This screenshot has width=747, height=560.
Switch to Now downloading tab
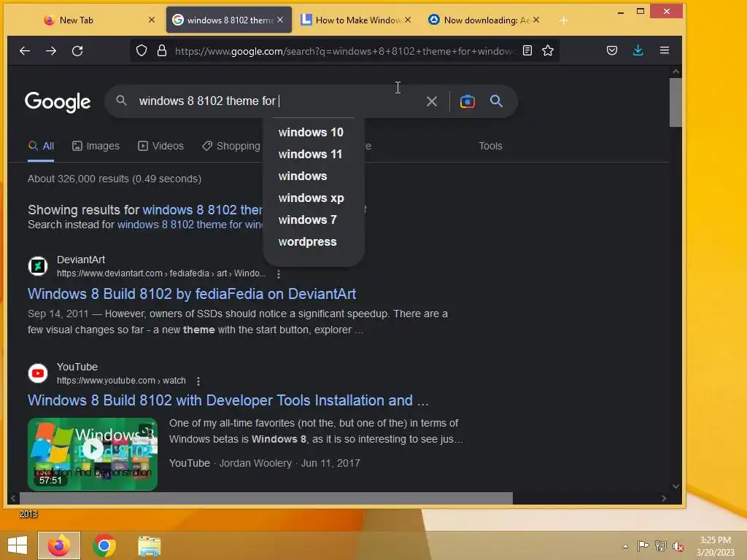484,20
